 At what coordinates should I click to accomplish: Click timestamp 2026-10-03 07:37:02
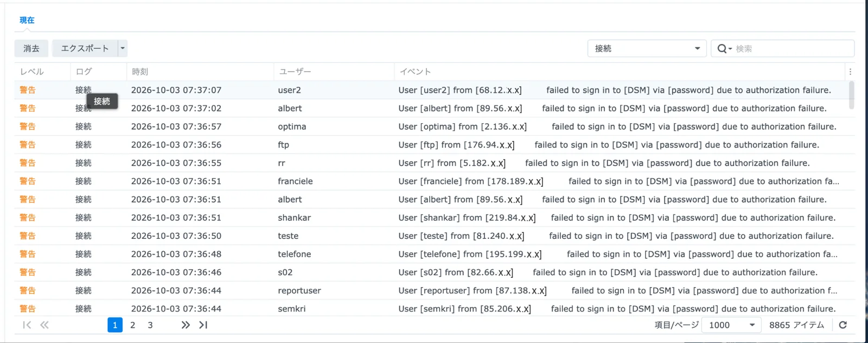point(176,109)
